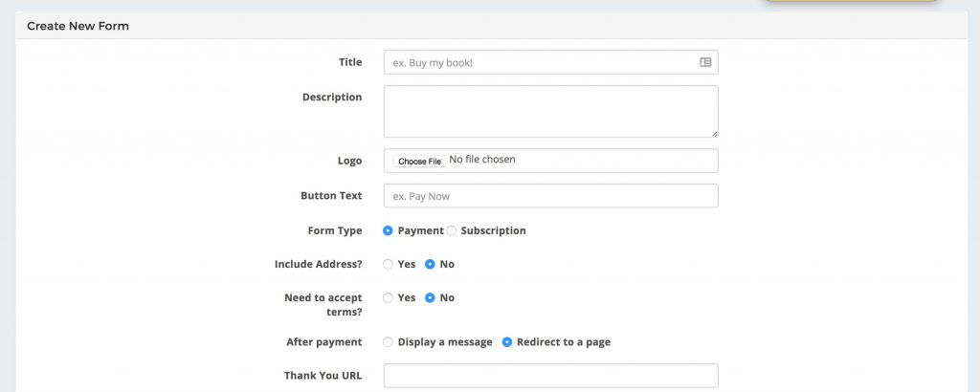980x392 pixels.
Task: Choose No for Include Address
Action: tap(430, 265)
